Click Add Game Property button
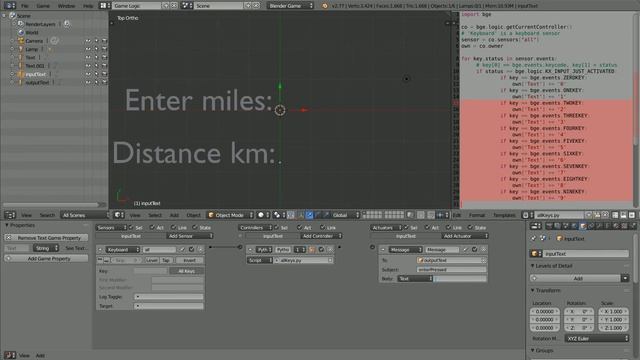Viewport: 640px width, 360px height. pyautogui.click(x=46, y=258)
